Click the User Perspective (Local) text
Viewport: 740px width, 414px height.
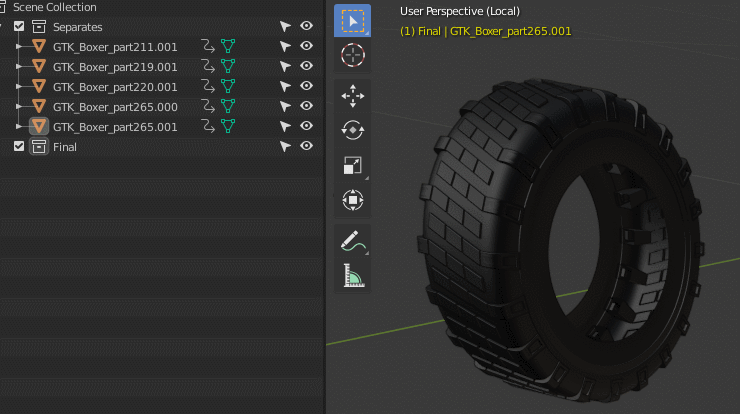coord(460,11)
